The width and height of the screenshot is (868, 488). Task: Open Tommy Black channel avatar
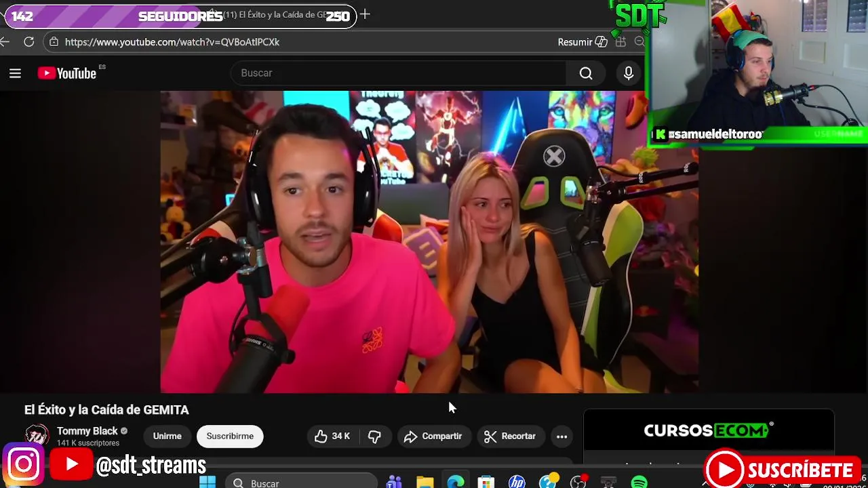pos(37,436)
